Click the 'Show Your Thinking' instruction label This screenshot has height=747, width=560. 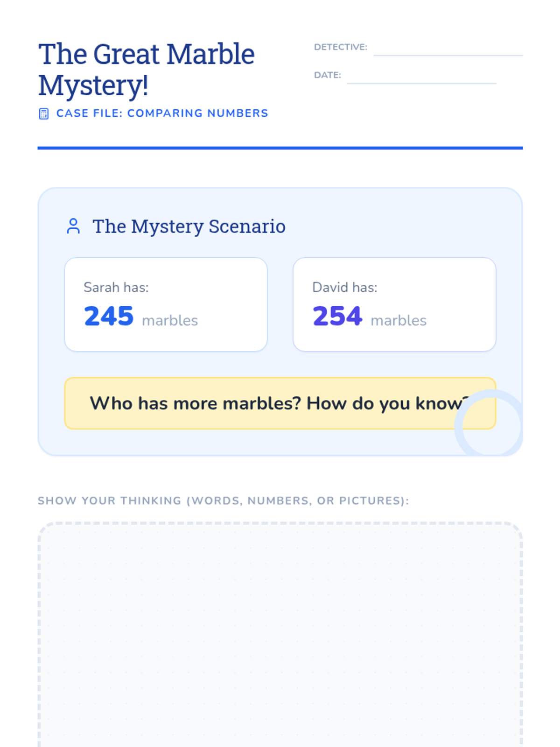pyautogui.click(x=223, y=501)
